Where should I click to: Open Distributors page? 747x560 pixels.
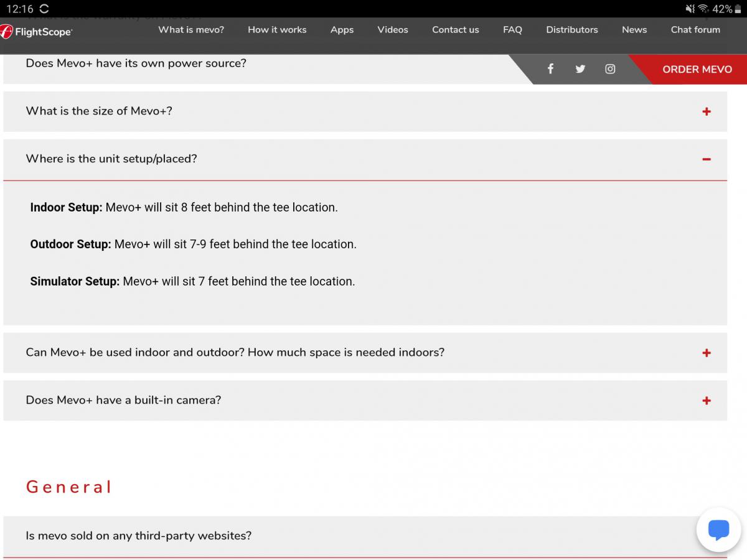click(x=572, y=29)
